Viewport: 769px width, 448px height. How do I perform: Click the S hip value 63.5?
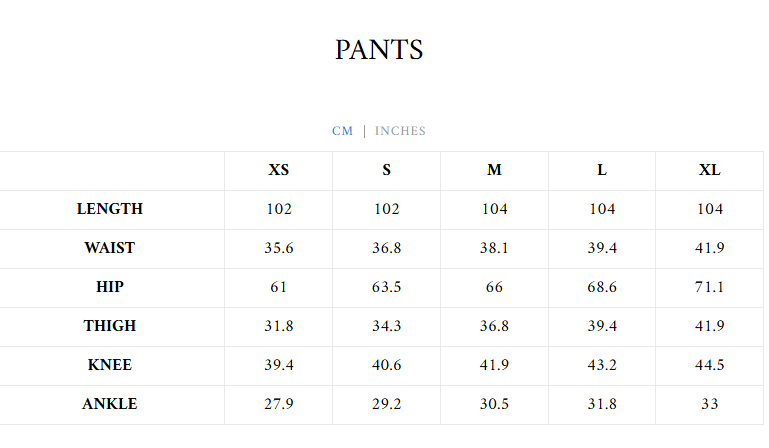(x=386, y=287)
